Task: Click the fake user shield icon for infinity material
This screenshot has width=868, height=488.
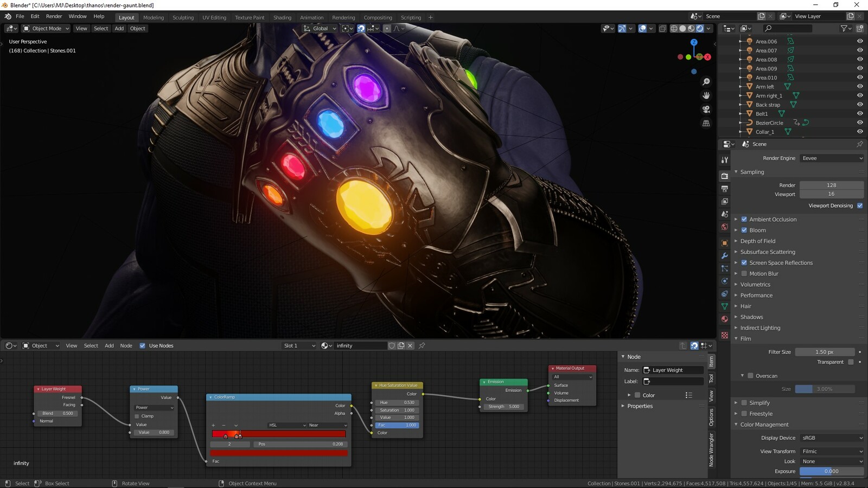Action: 392,345
